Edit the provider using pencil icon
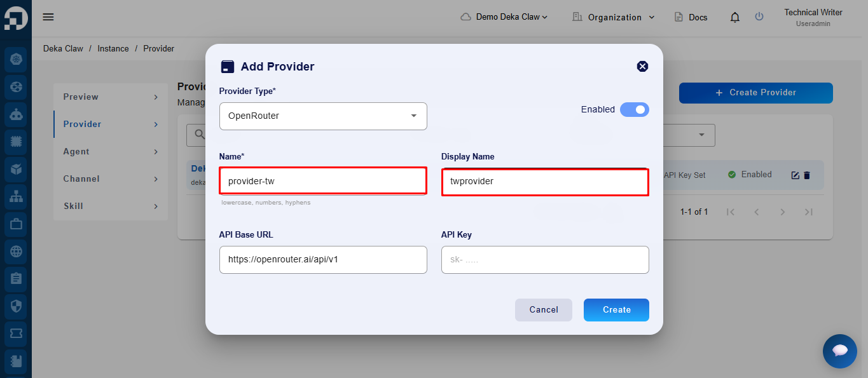Screen dimensions: 868x378 point(795,175)
